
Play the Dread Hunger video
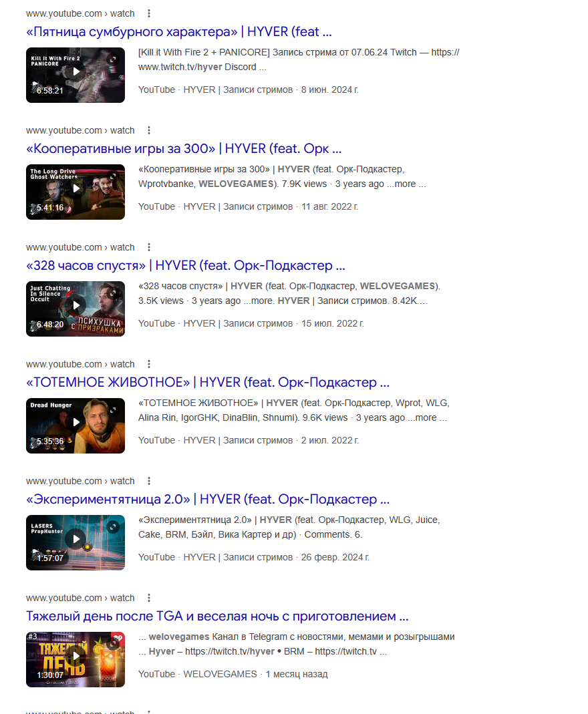[x=76, y=422]
